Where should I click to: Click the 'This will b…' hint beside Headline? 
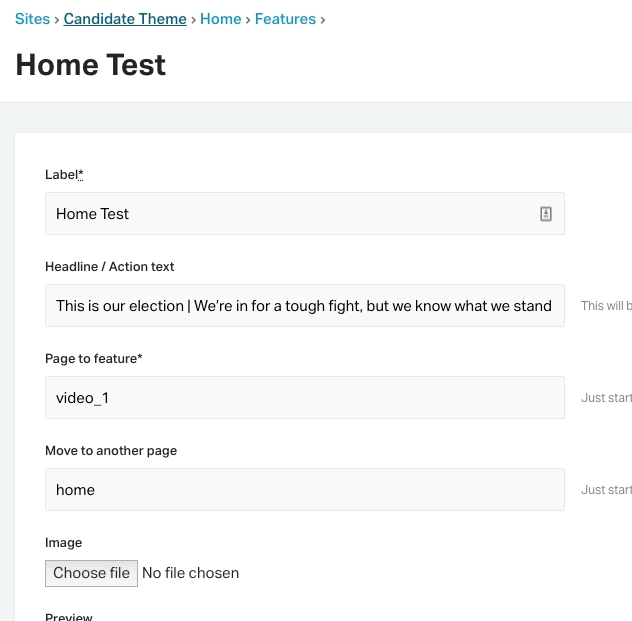(606, 306)
